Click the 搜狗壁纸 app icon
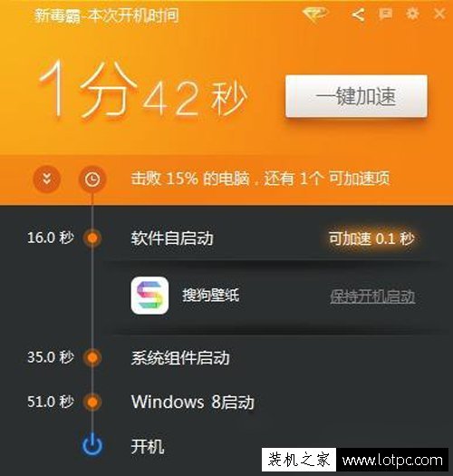The height and width of the screenshot is (476, 453). click(x=149, y=295)
